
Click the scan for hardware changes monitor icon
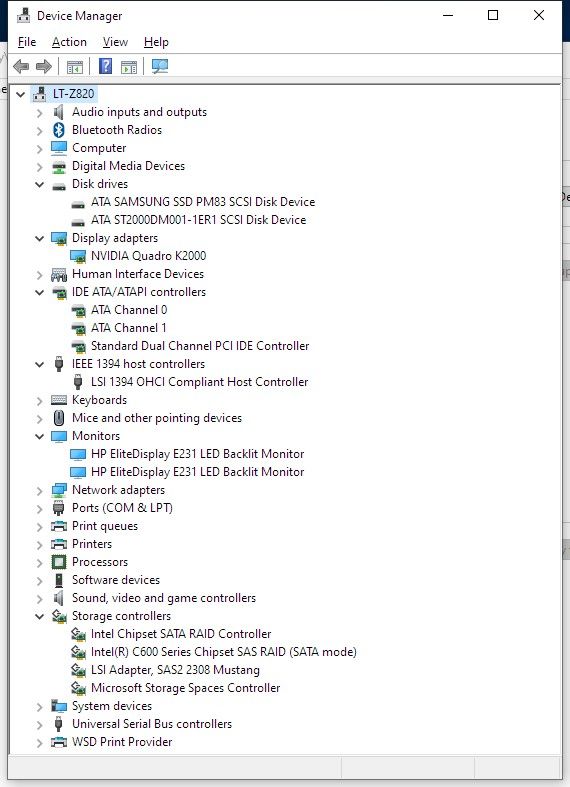coord(160,66)
